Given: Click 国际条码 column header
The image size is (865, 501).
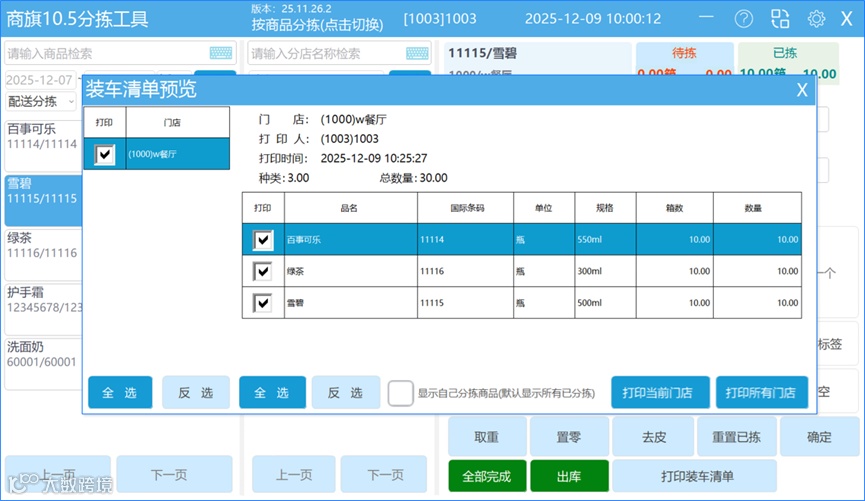Looking at the screenshot, I should [x=465, y=208].
